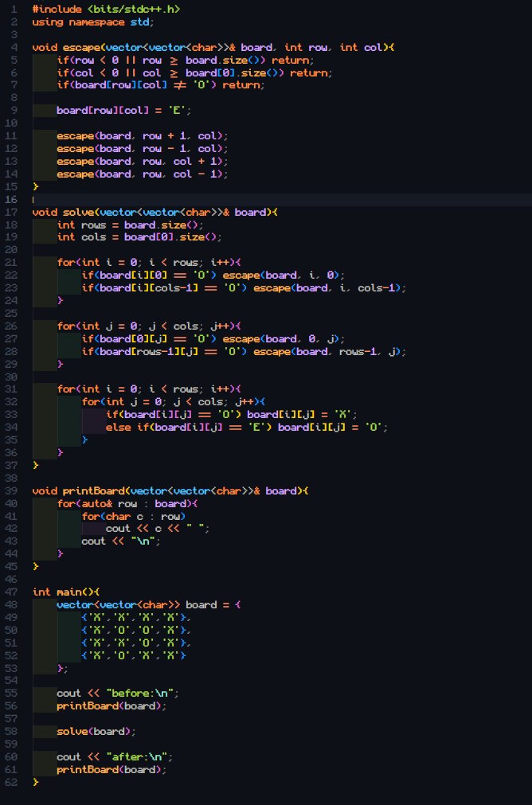Click the 'for(auto& row : board){' loop

(x=127, y=504)
